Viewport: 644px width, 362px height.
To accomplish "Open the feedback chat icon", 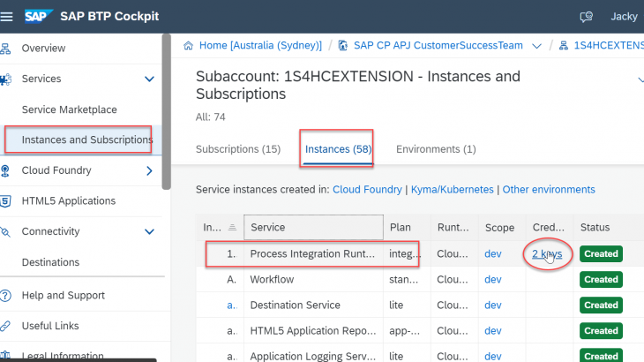I will [x=586, y=17].
